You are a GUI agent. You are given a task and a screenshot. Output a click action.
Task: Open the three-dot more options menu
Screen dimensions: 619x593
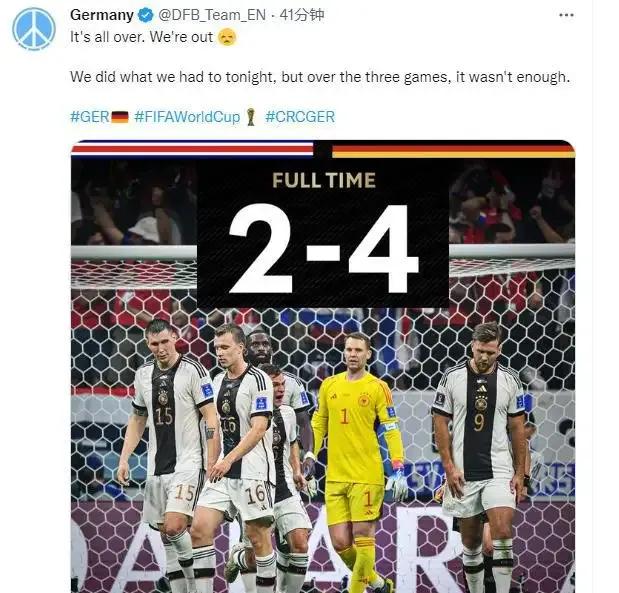pos(566,15)
